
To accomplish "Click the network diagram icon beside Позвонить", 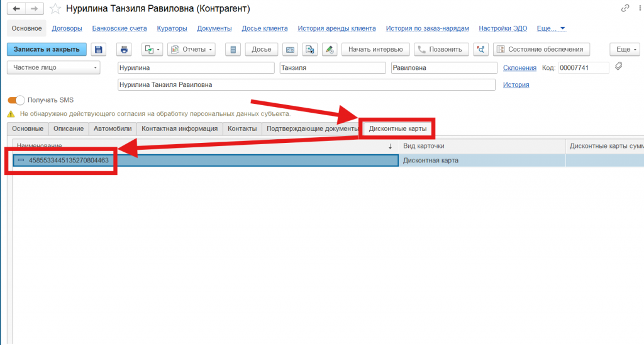I will pos(481,49).
